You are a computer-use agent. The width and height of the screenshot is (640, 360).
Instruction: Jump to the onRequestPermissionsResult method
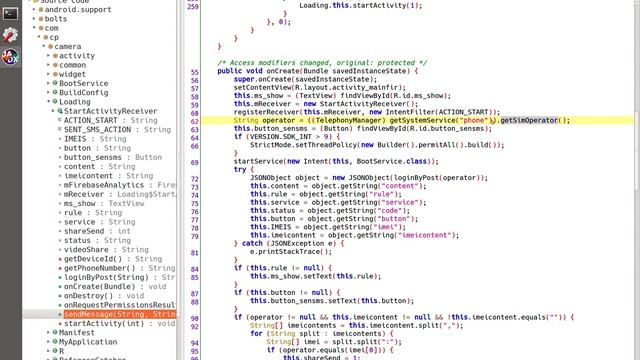tap(120, 305)
